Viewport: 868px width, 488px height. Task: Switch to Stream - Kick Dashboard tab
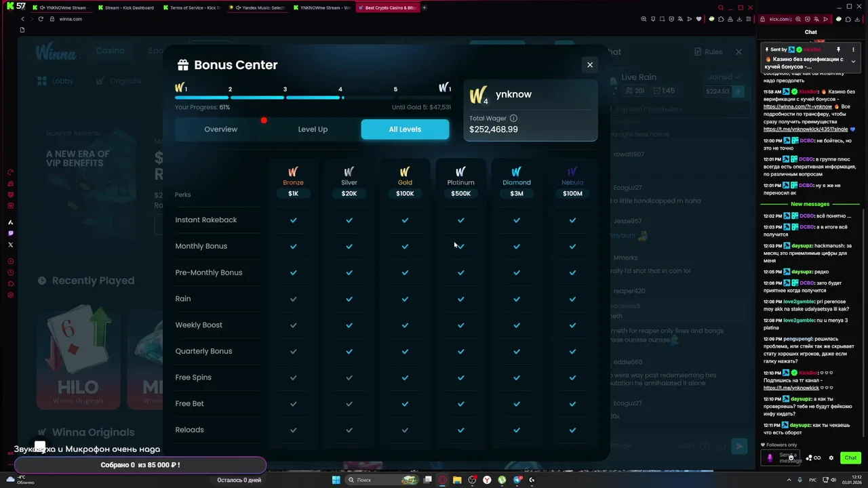[x=125, y=7]
